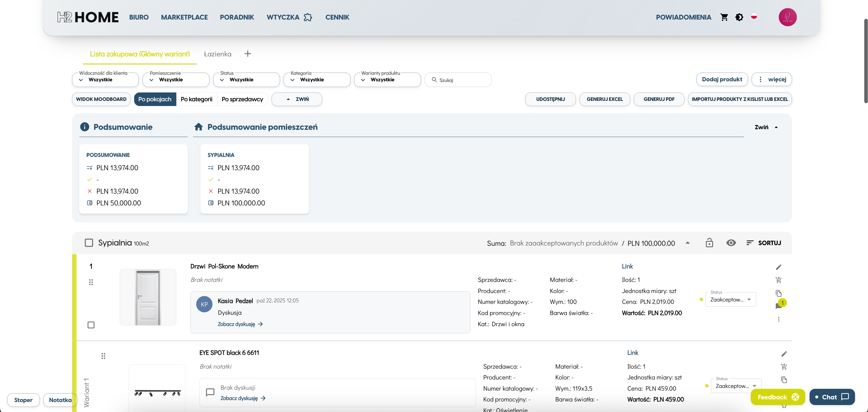
Task: Open the Pomieszczenie filter dropdown
Action: pyautogui.click(x=175, y=80)
